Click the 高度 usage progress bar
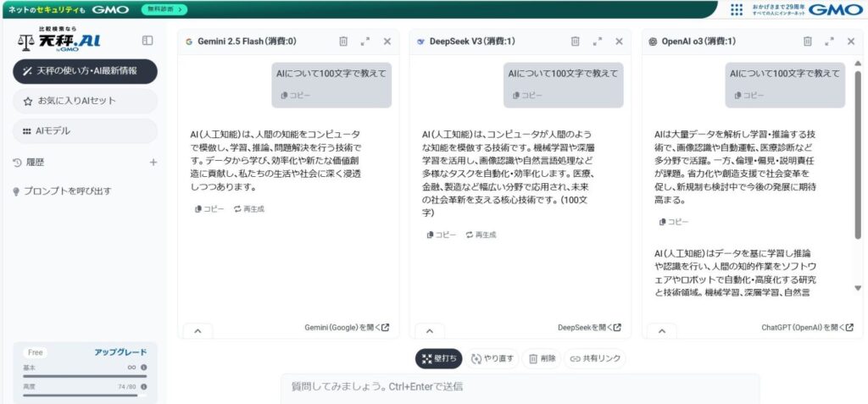The image size is (868, 404). click(x=85, y=396)
